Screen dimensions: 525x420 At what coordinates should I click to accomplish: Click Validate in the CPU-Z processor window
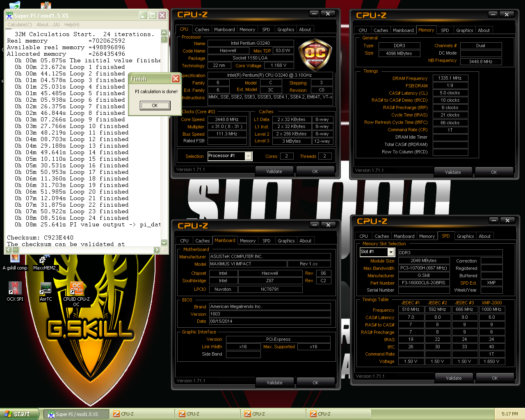tap(274, 171)
